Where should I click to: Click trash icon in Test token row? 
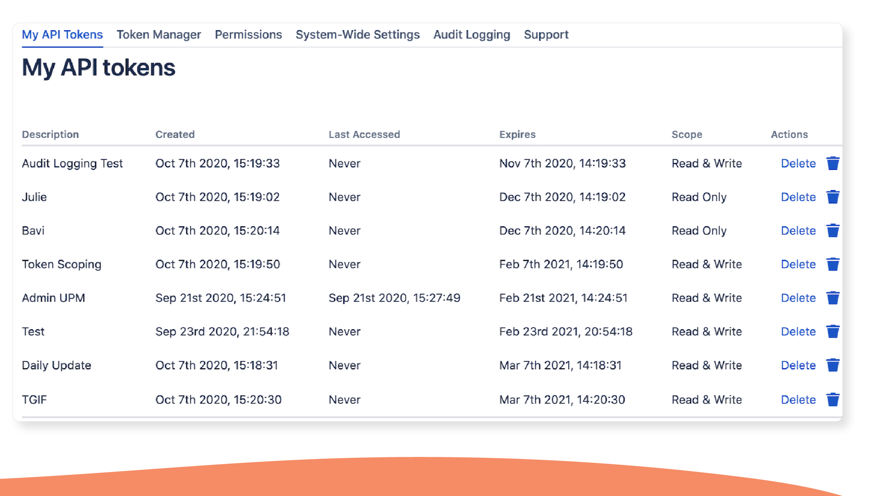pyautogui.click(x=833, y=331)
